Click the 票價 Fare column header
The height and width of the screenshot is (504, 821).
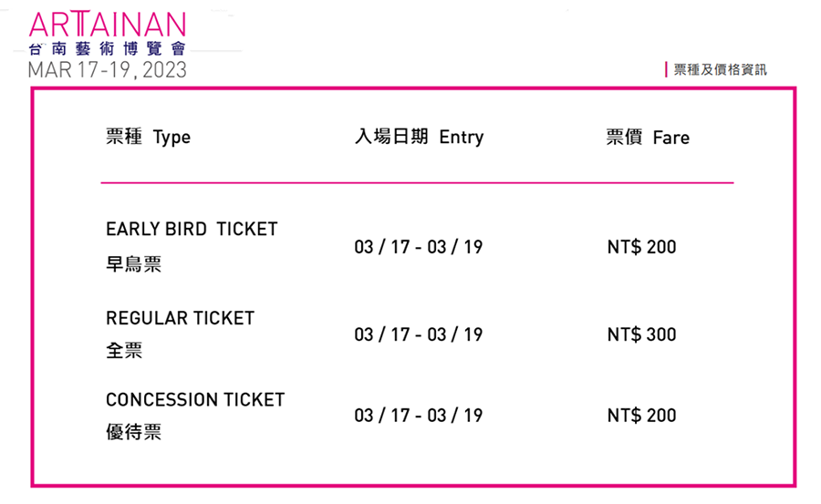click(x=648, y=137)
